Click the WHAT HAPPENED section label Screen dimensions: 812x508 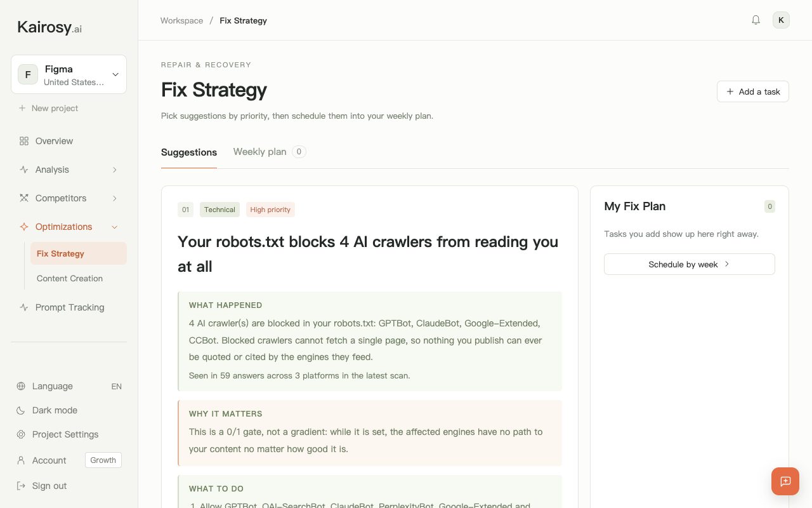(226, 305)
